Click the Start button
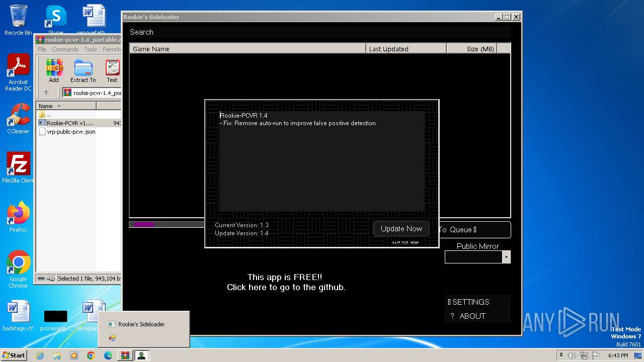This screenshot has width=644, height=362. pos(14,355)
